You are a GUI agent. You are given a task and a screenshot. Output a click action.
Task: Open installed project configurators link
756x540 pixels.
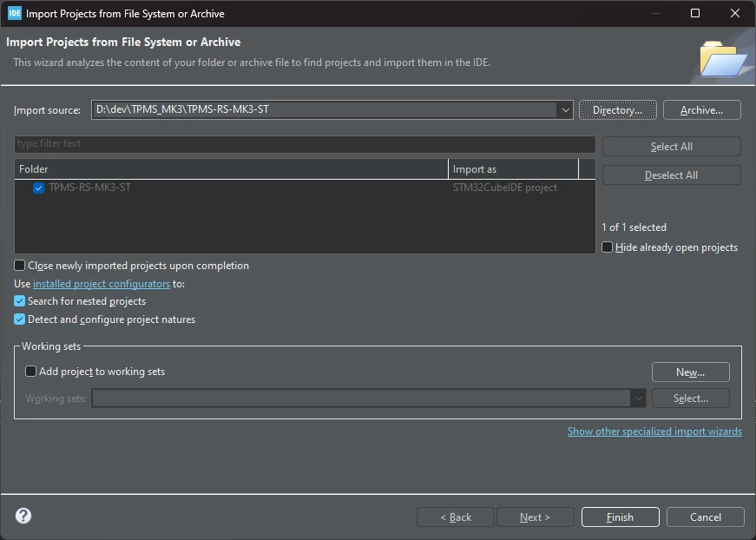(102, 284)
